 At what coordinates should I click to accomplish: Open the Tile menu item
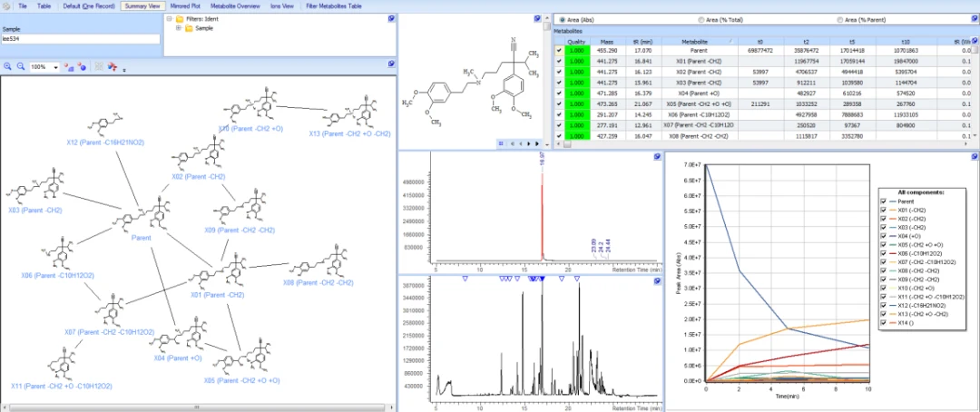pos(23,6)
